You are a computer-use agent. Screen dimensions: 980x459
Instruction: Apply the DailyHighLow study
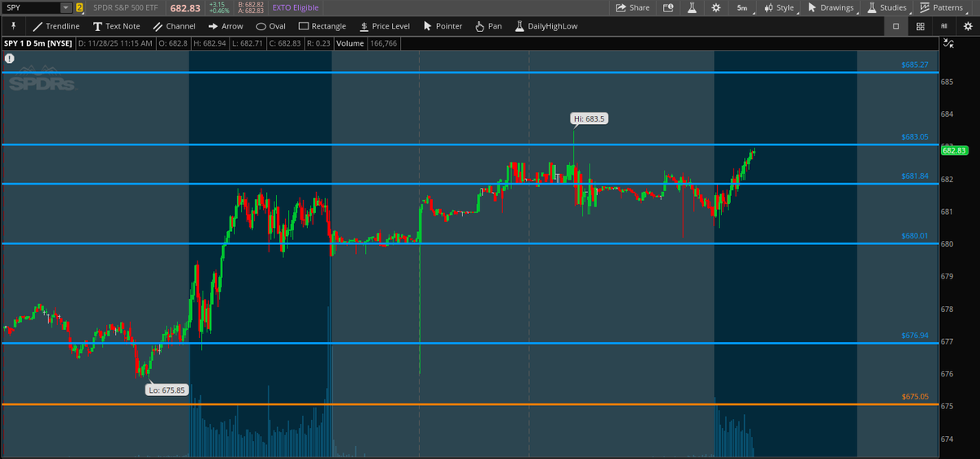(x=546, y=26)
